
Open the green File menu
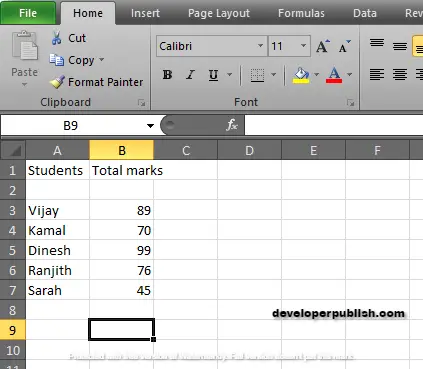click(x=28, y=13)
